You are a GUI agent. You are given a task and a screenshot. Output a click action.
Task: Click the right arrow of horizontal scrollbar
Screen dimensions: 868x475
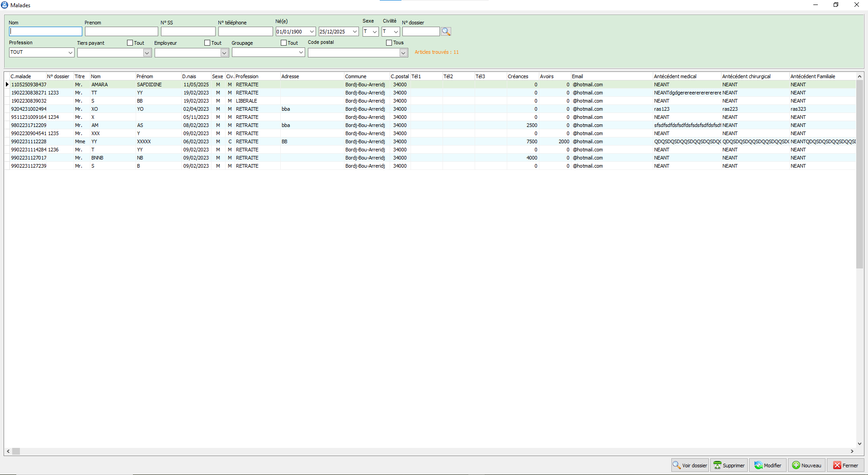click(852, 451)
